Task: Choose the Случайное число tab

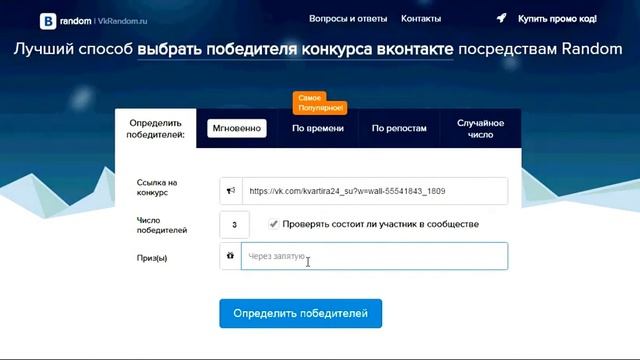Action: (x=480, y=129)
